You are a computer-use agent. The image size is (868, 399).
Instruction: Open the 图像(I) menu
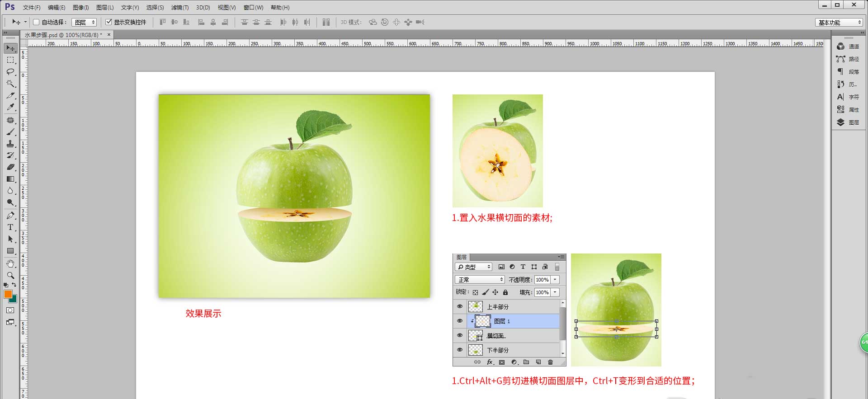coord(81,8)
